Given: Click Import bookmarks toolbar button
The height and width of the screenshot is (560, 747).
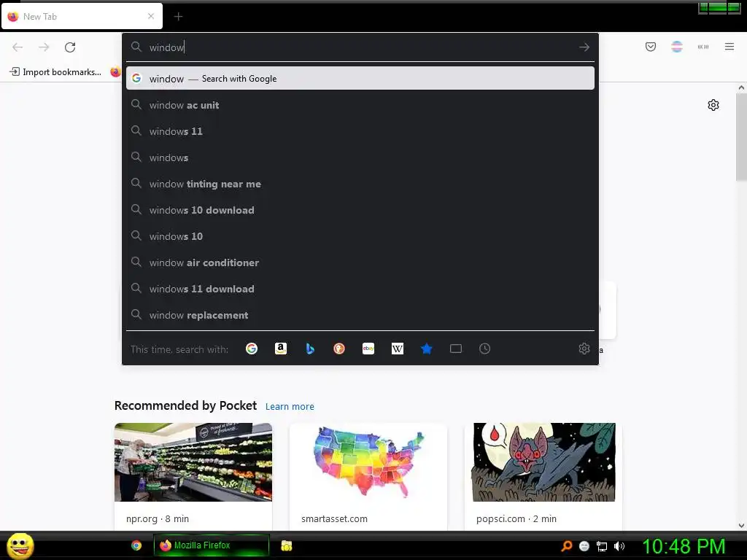Looking at the screenshot, I should click(55, 72).
